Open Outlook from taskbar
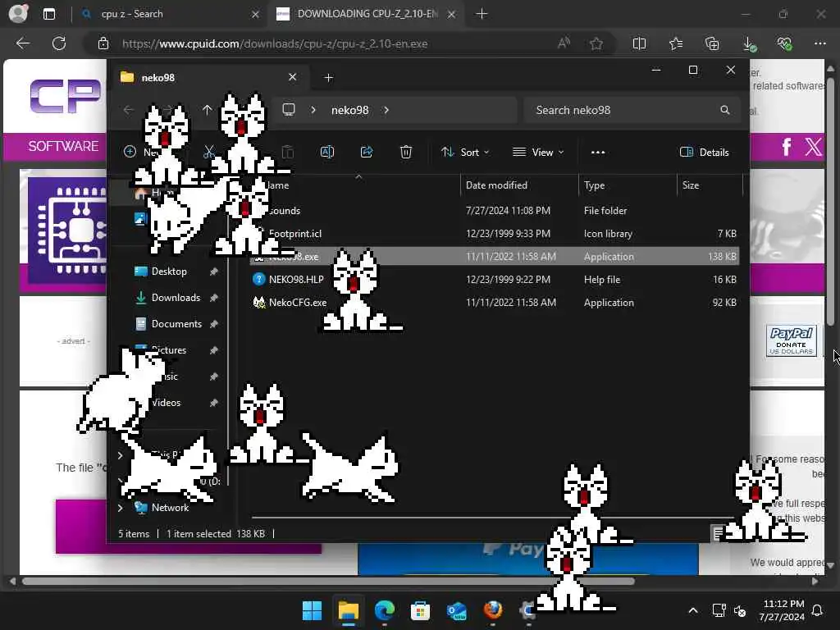 (x=456, y=610)
